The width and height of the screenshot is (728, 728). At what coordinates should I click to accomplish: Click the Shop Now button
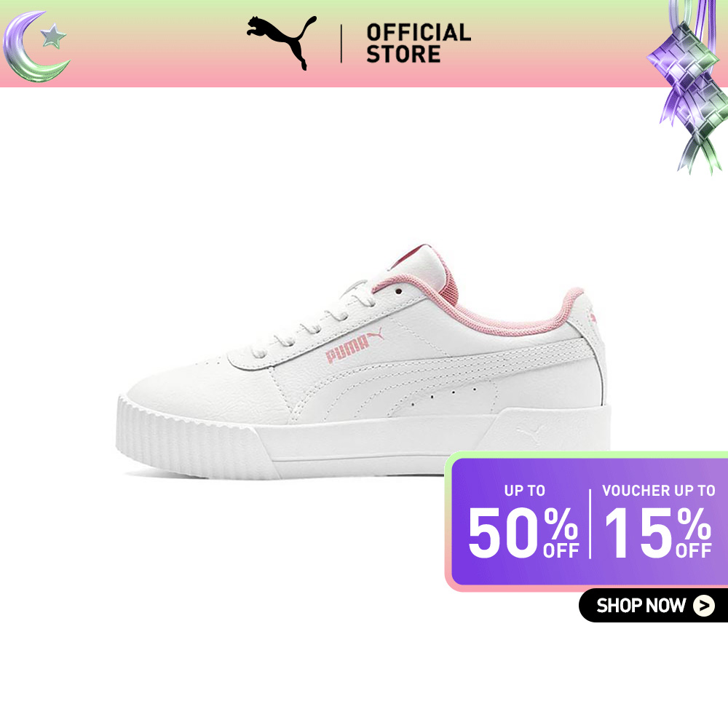653,606
